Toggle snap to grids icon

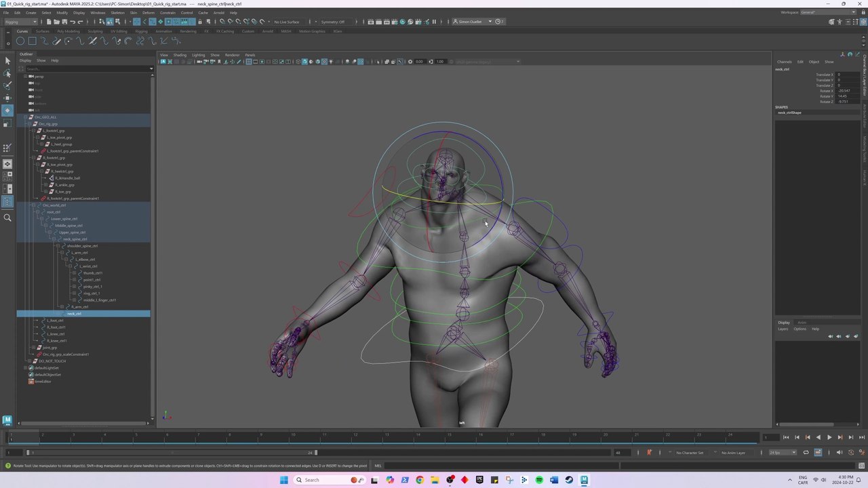(222, 22)
